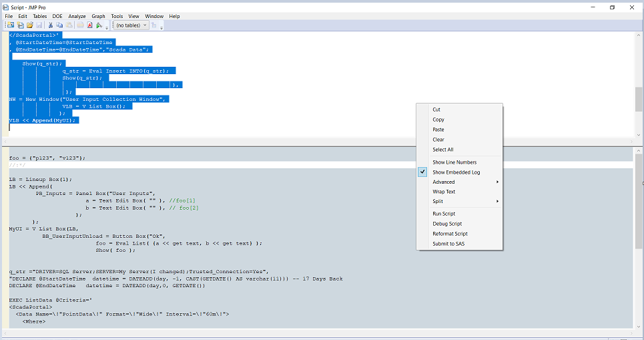This screenshot has width=644, height=340.
Task: Click the Cut scissors toolbar icon
Action: coord(50,25)
